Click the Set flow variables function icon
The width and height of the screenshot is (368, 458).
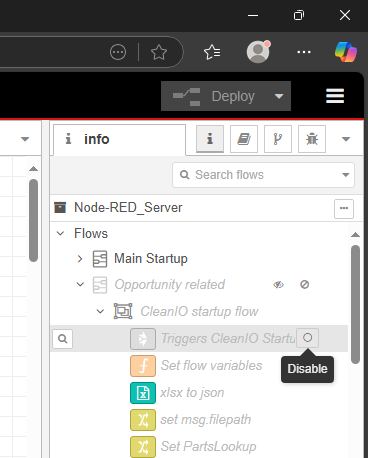pos(143,366)
